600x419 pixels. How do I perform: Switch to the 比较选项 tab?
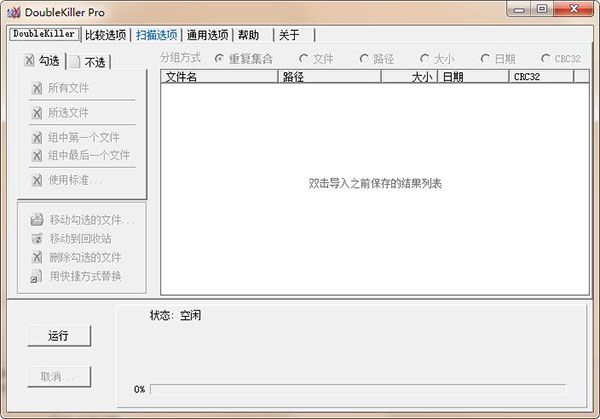click(106, 35)
